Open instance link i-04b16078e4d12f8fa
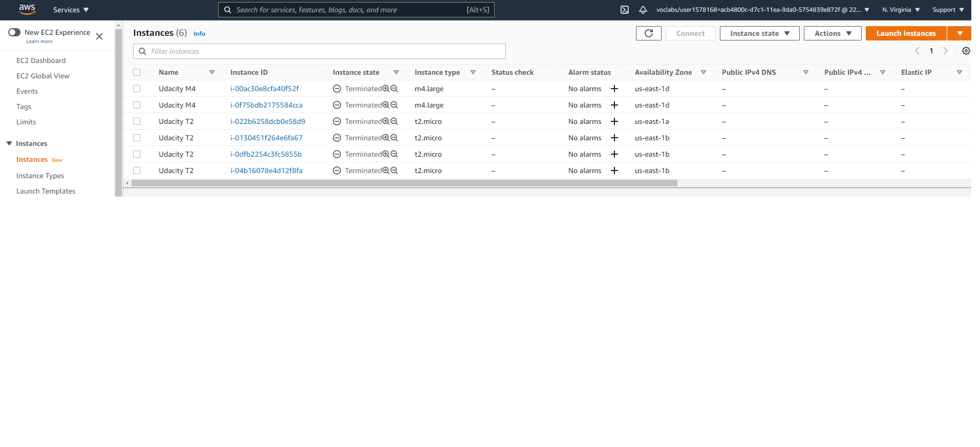The image size is (980, 447). point(266,171)
